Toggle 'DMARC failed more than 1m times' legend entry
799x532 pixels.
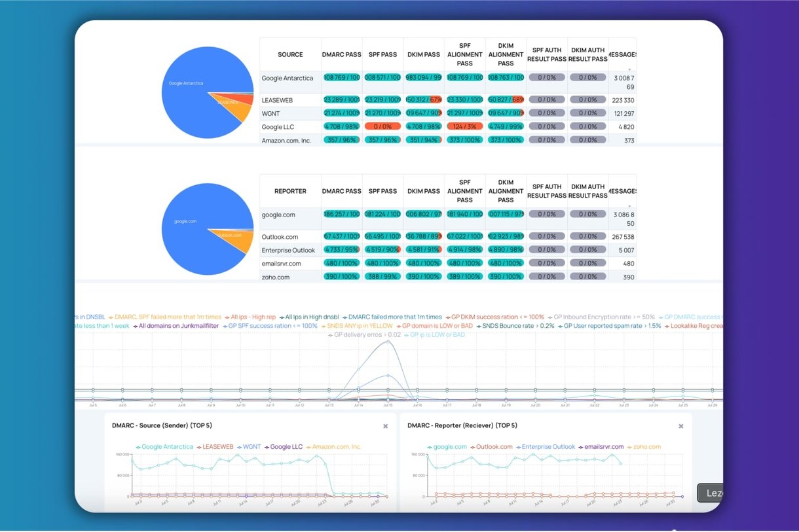pos(391,317)
